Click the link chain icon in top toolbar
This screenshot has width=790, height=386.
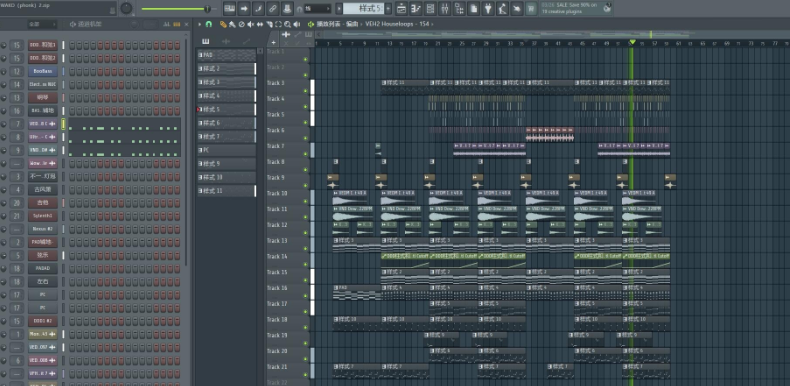273,8
